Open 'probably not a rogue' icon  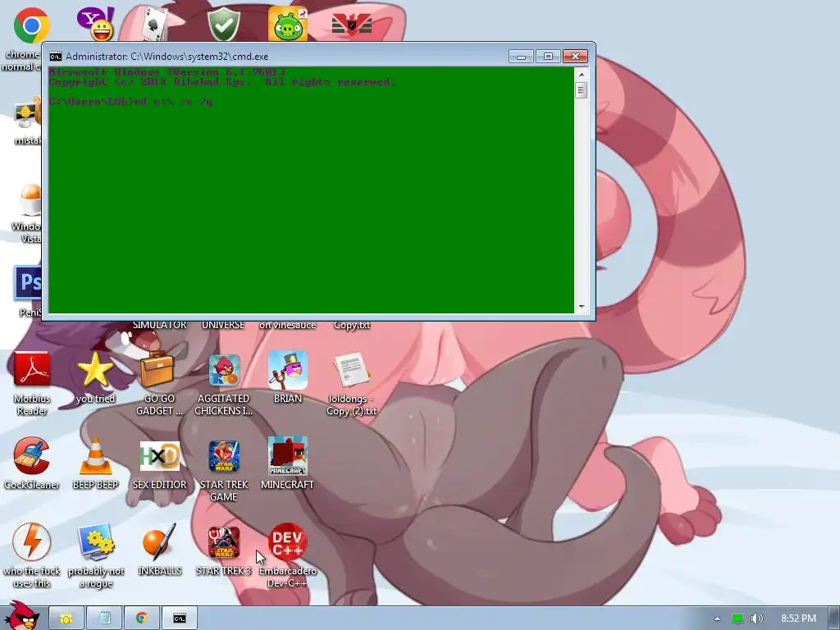coord(95,542)
